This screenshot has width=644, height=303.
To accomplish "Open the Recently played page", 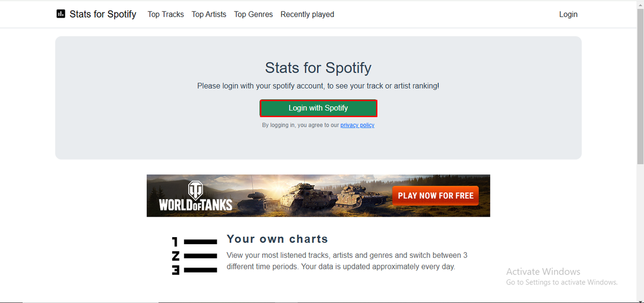I will 307,14.
